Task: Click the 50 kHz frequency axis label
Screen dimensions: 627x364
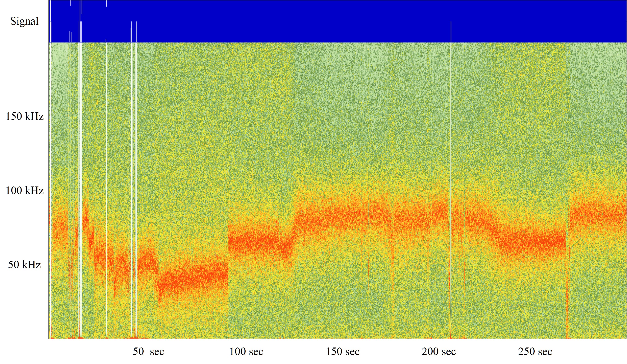Action: coord(24,264)
